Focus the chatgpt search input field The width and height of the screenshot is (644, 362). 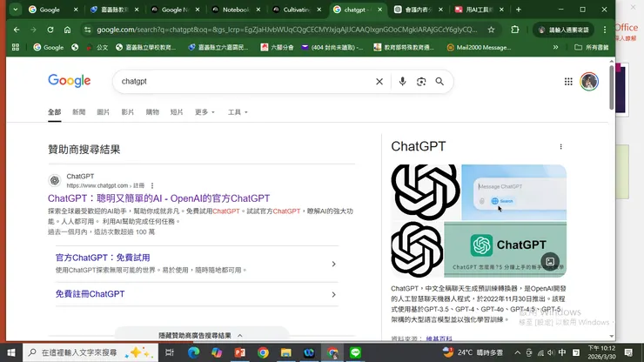coord(246,81)
